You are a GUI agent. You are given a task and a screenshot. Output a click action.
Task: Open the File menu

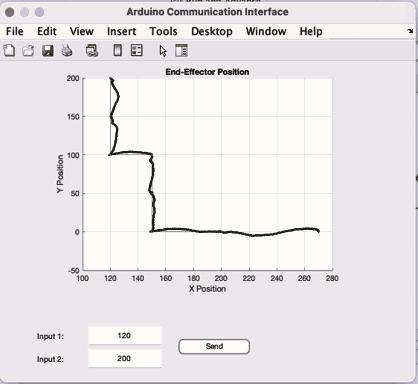click(x=15, y=31)
